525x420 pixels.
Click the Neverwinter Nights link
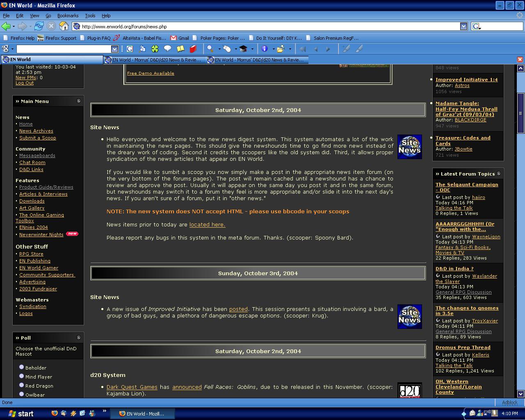41,235
